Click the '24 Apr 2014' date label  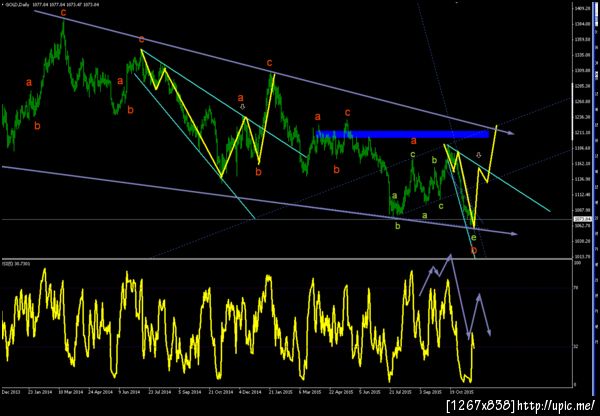coord(101,392)
